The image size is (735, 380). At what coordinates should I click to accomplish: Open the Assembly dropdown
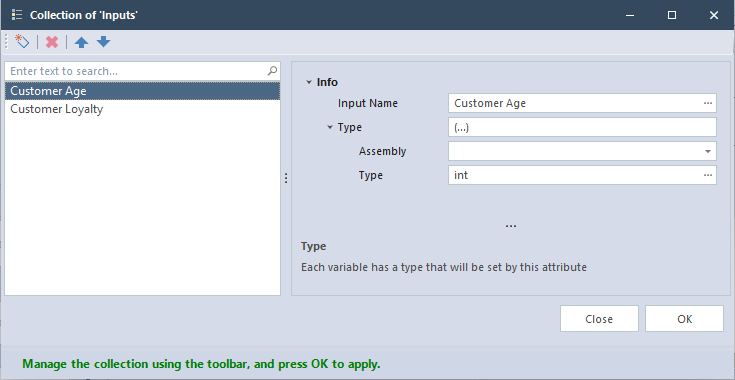coord(707,151)
